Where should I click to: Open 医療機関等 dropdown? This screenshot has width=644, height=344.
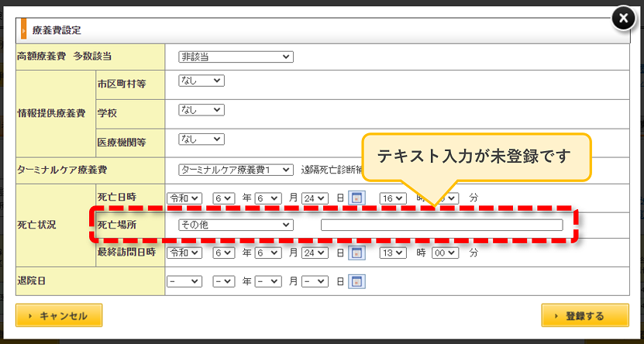pos(201,139)
